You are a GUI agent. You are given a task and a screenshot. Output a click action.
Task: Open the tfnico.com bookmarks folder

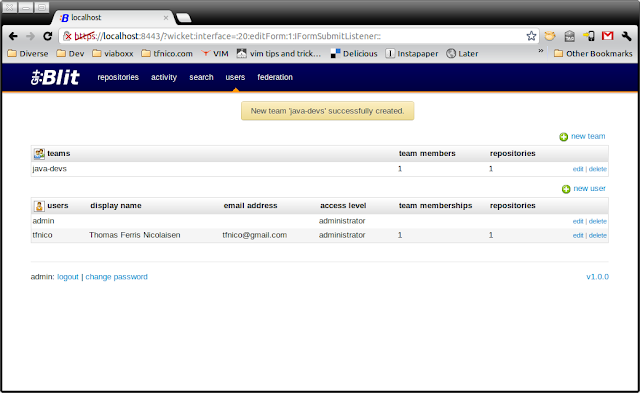pyautogui.click(x=167, y=53)
